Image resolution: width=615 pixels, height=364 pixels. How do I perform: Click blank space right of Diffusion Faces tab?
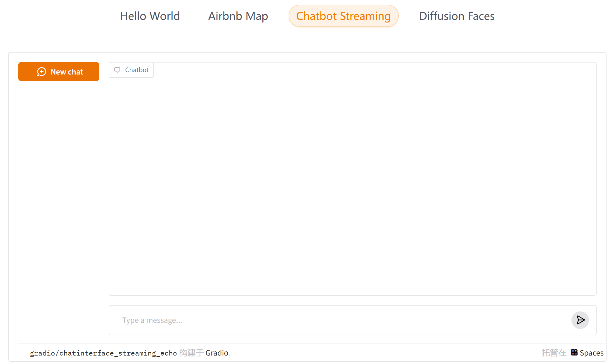pyautogui.click(x=555, y=16)
